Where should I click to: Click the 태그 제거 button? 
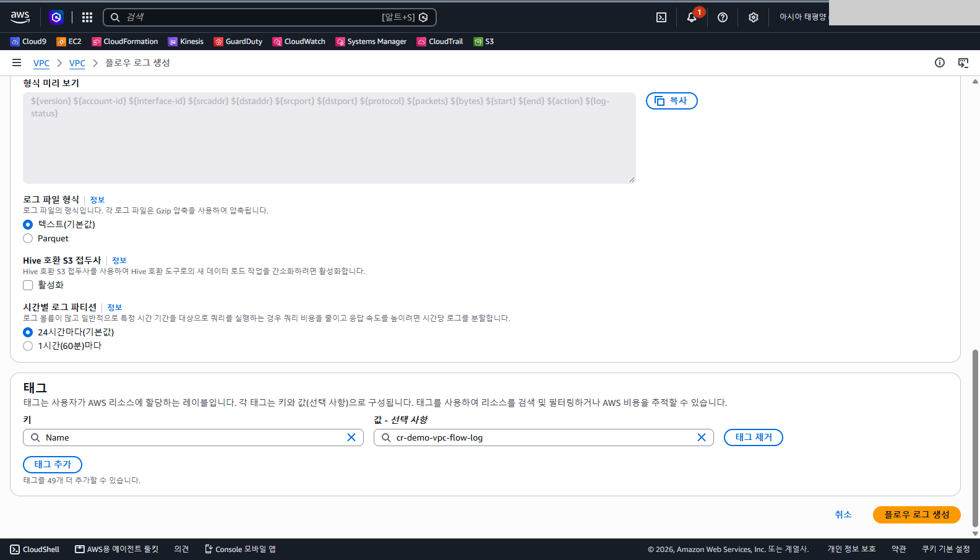coord(754,437)
